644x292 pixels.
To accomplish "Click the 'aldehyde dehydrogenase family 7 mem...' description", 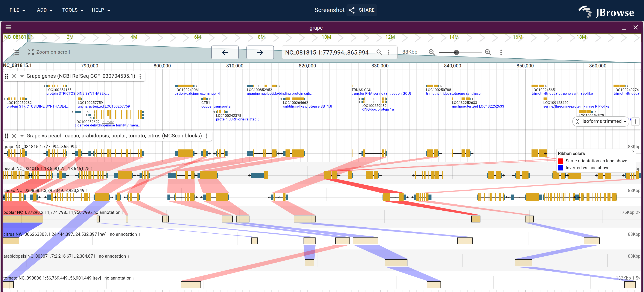I will [107, 125].
